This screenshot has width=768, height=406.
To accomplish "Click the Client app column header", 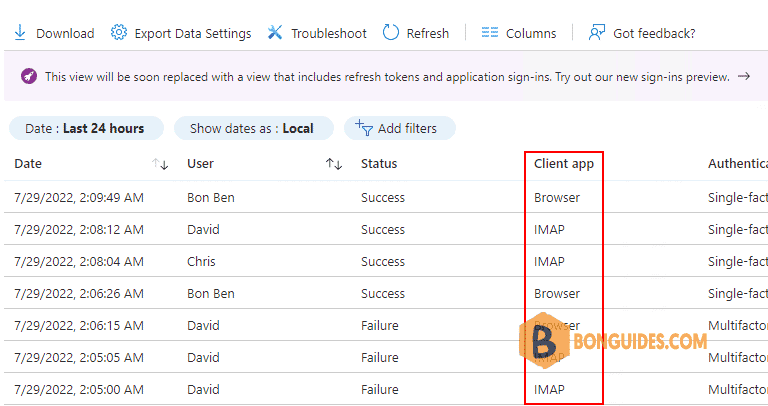I will pyautogui.click(x=564, y=164).
